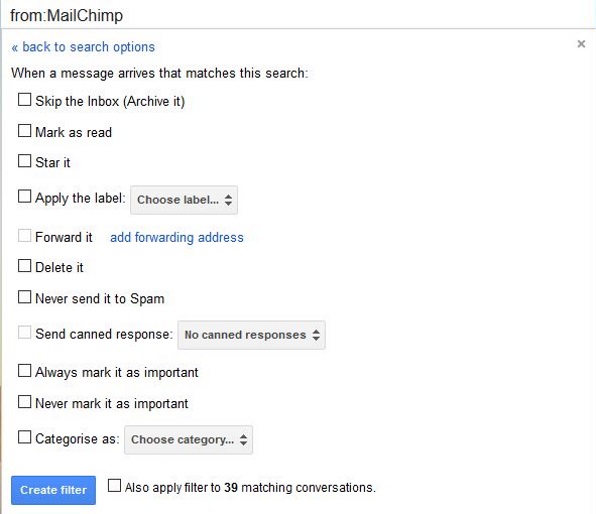Open the No canned responses dropdown
596x514 pixels.
251,335
